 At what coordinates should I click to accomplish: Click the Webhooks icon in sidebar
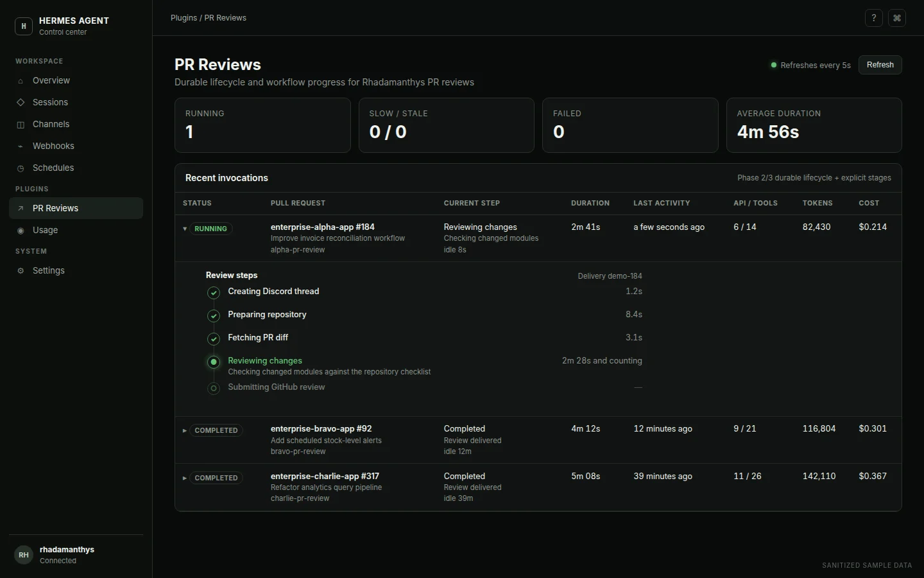[21, 146]
